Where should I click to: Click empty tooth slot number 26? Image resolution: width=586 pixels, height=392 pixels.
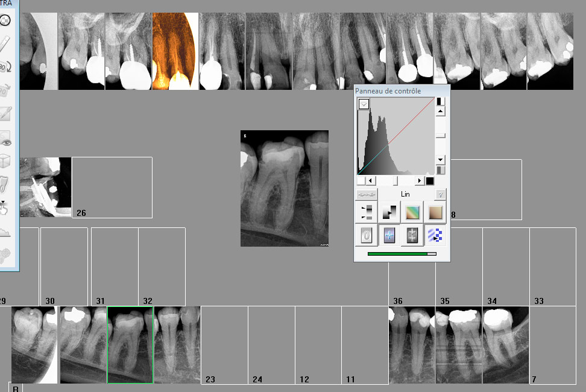click(112, 187)
